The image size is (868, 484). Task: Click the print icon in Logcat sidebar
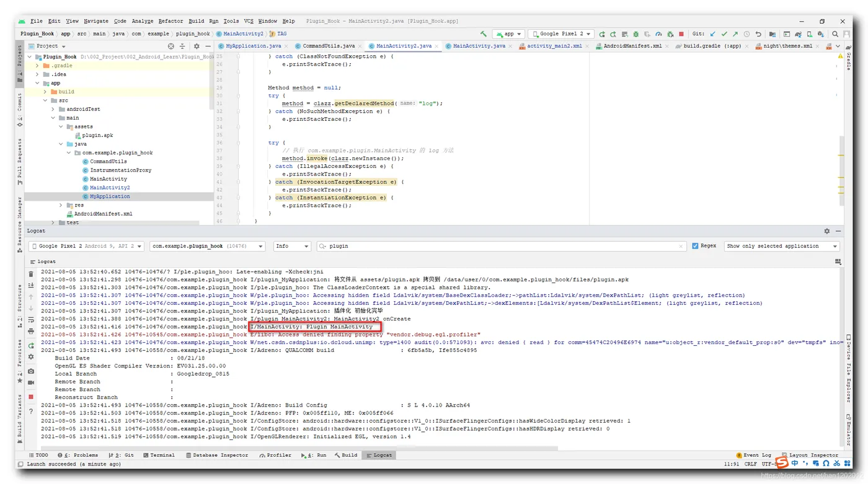pos(31,332)
